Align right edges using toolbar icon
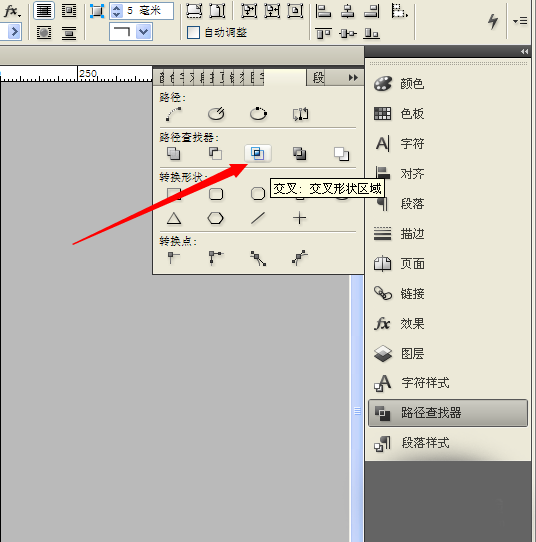The height and width of the screenshot is (542, 536). pos(372,11)
